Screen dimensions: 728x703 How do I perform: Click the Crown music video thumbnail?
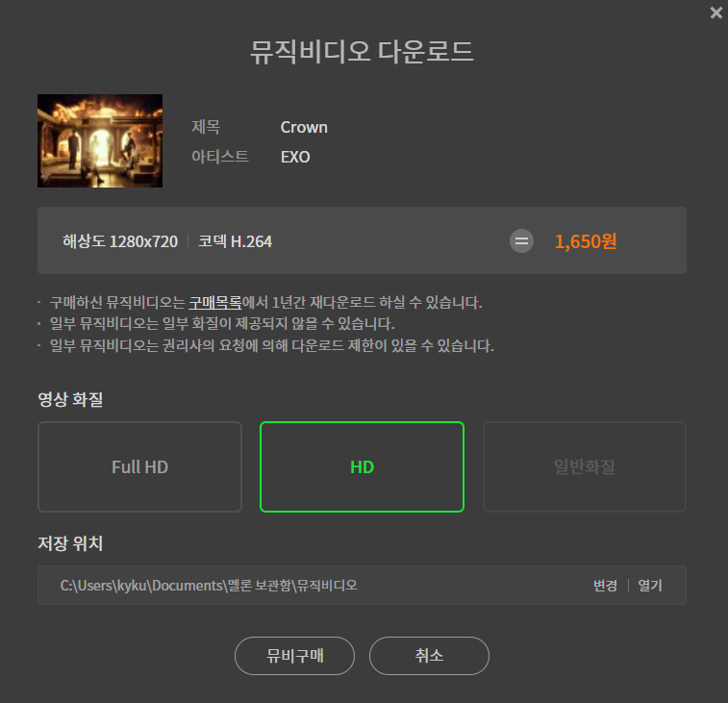pyautogui.click(x=100, y=140)
